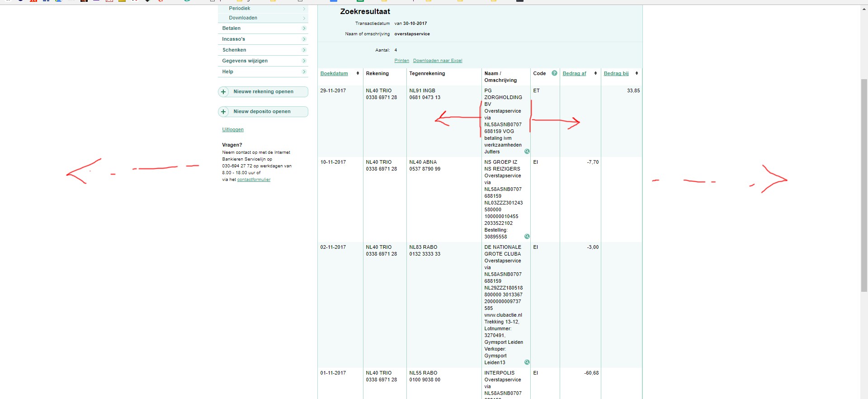Click the page vertical scrollbar thumb
This screenshot has width=868, height=399.
tap(864, 185)
